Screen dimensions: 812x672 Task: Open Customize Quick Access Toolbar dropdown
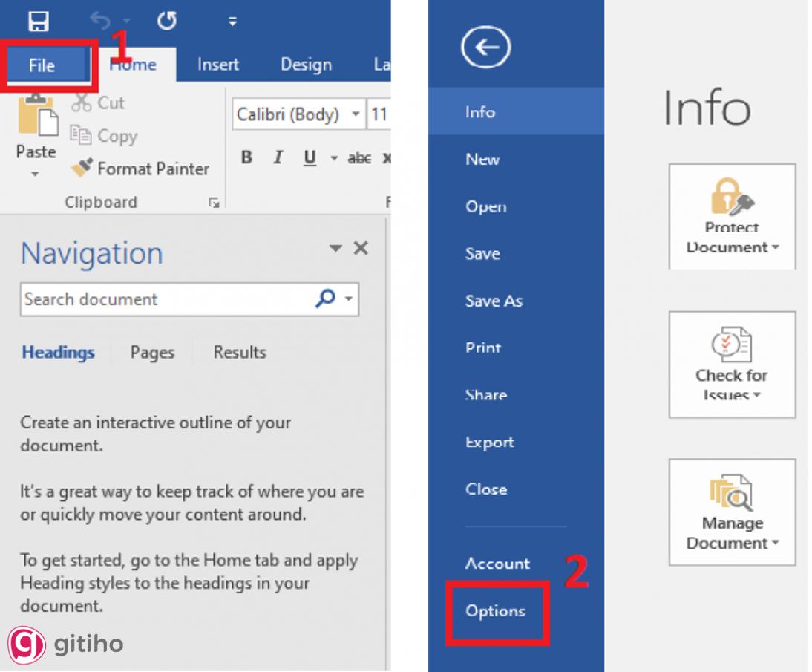coord(232,22)
